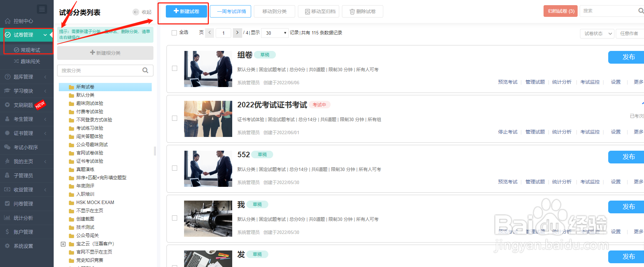Click 管理试题 for the 组卷 exam

[535, 82]
